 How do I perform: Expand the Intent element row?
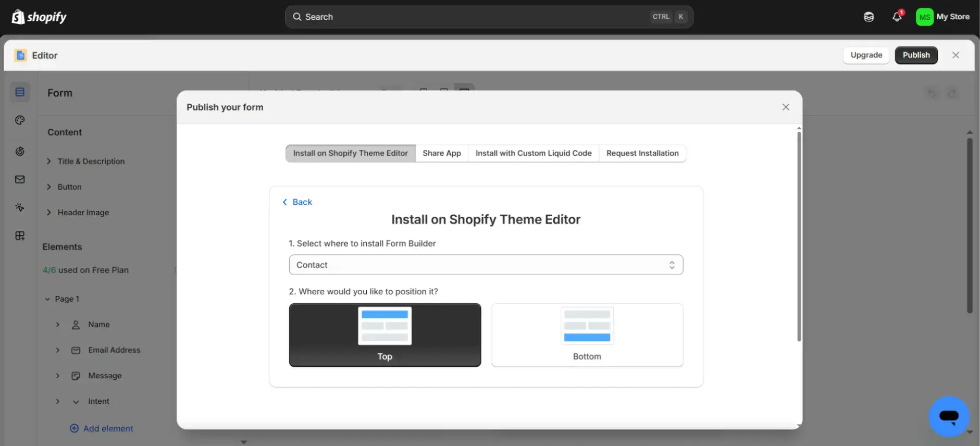58,401
